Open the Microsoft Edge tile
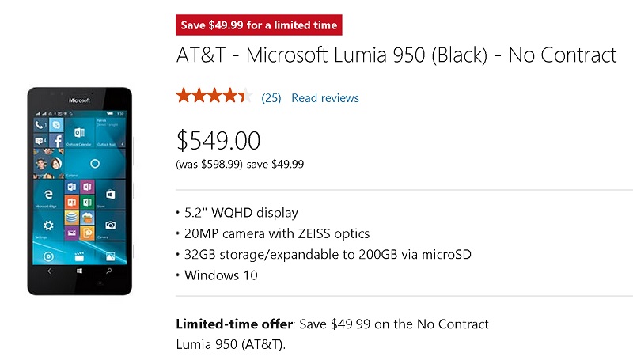Image resolution: width=633 pixels, height=364 pixels. point(48,195)
